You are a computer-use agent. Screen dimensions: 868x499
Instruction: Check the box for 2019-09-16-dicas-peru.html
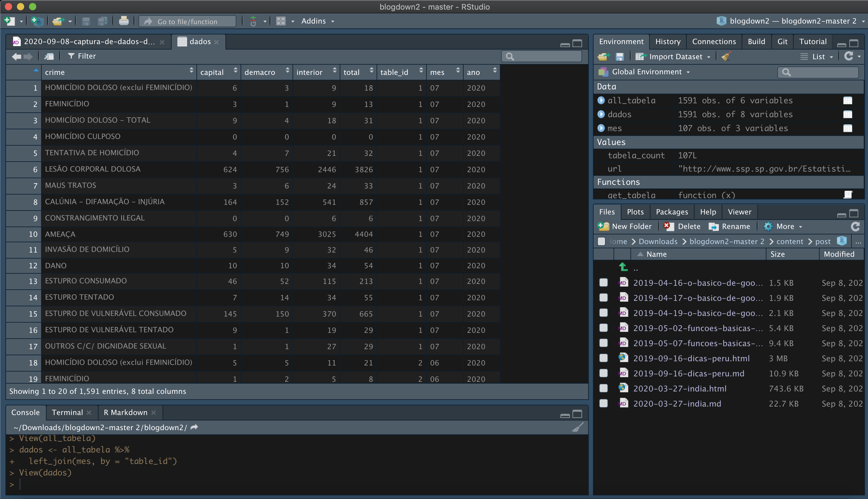coord(603,359)
